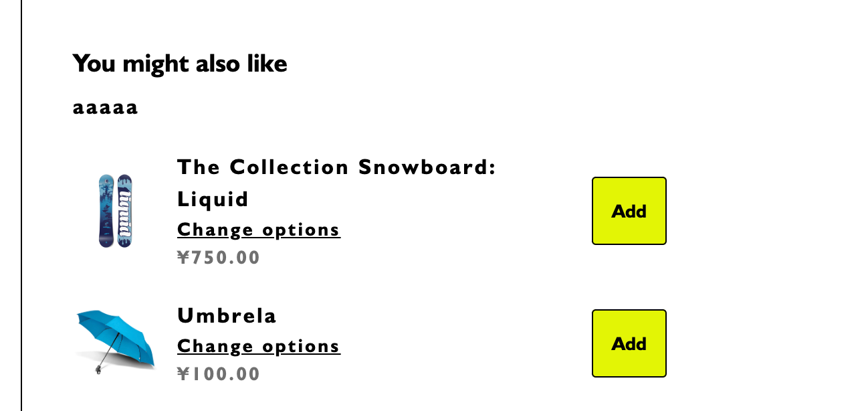Click the word "options" under Umbrela
Screen dimensions: 868x411
(x=301, y=346)
